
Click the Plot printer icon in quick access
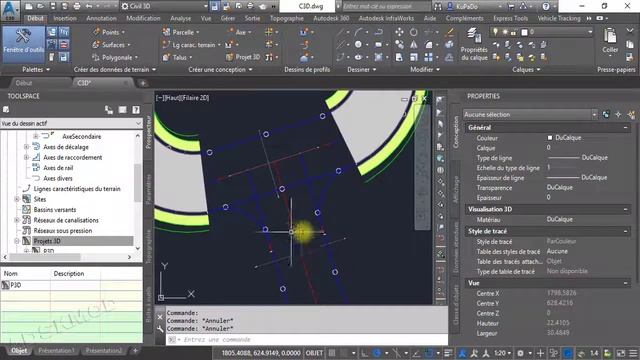[77, 6]
